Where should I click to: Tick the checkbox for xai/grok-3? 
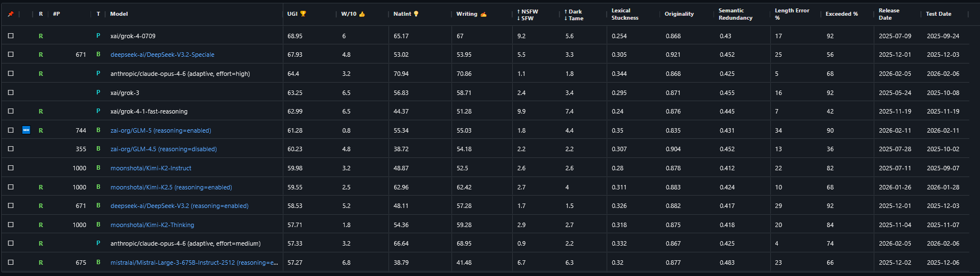coord(11,93)
